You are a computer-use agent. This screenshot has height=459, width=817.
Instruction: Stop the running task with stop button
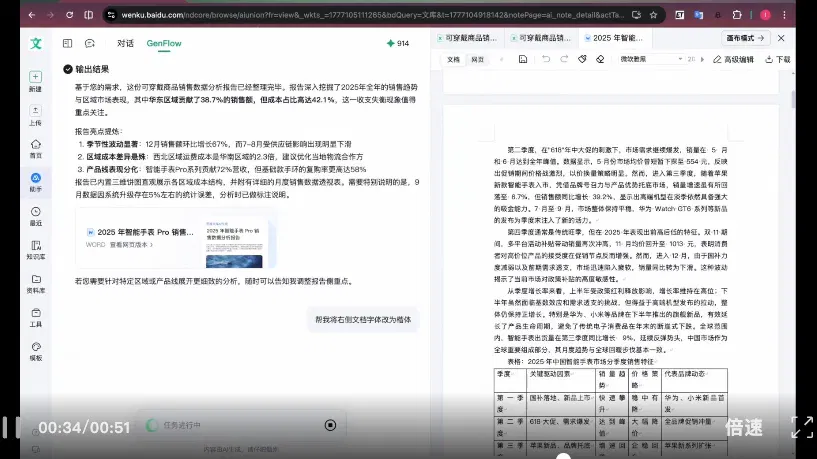tap(330, 425)
